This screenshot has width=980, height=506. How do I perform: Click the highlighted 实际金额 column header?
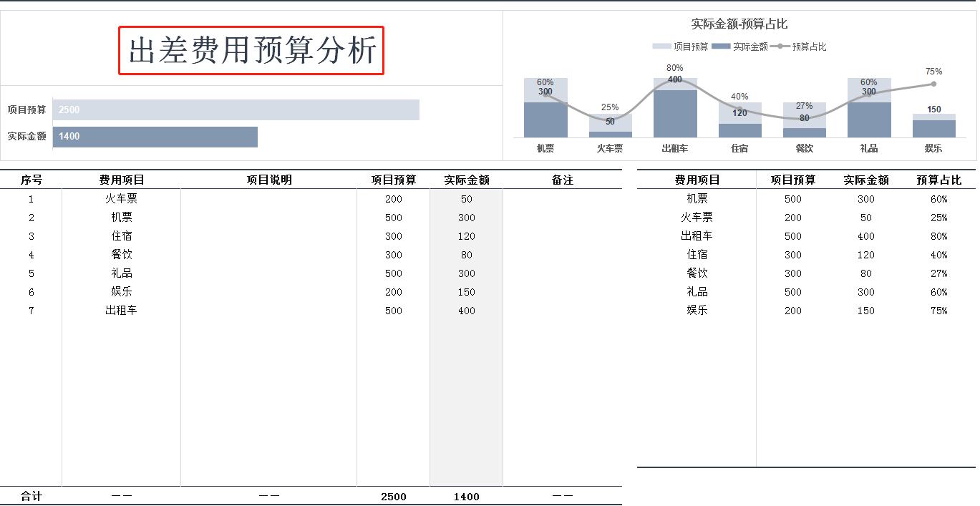(x=467, y=180)
